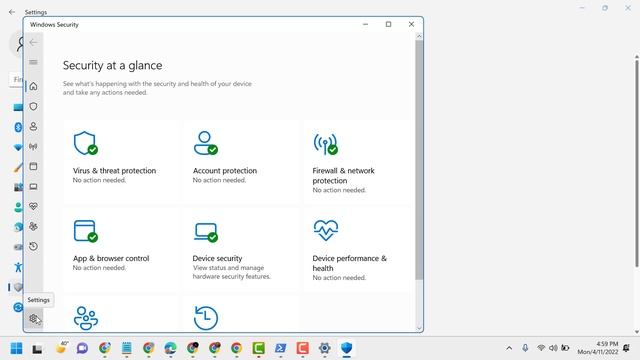This screenshot has height=360, width=640.
Task: Click the Windows Security shield on the taskbar
Action: [x=347, y=348]
